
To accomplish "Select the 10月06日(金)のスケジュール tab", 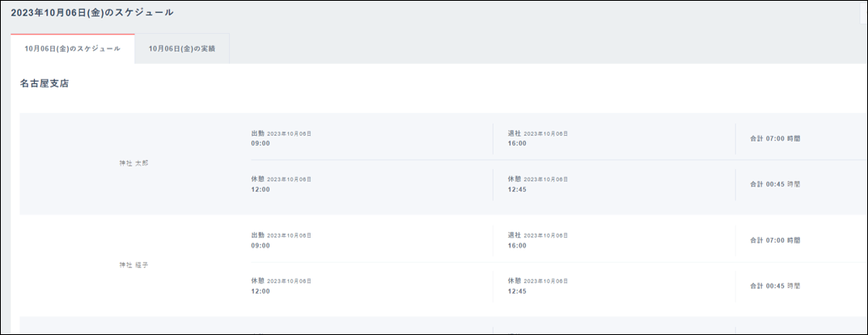I will pos(73,49).
